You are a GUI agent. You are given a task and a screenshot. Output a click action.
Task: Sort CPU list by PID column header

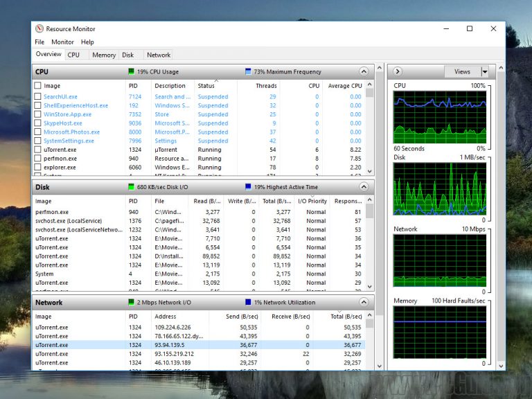pos(138,86)
